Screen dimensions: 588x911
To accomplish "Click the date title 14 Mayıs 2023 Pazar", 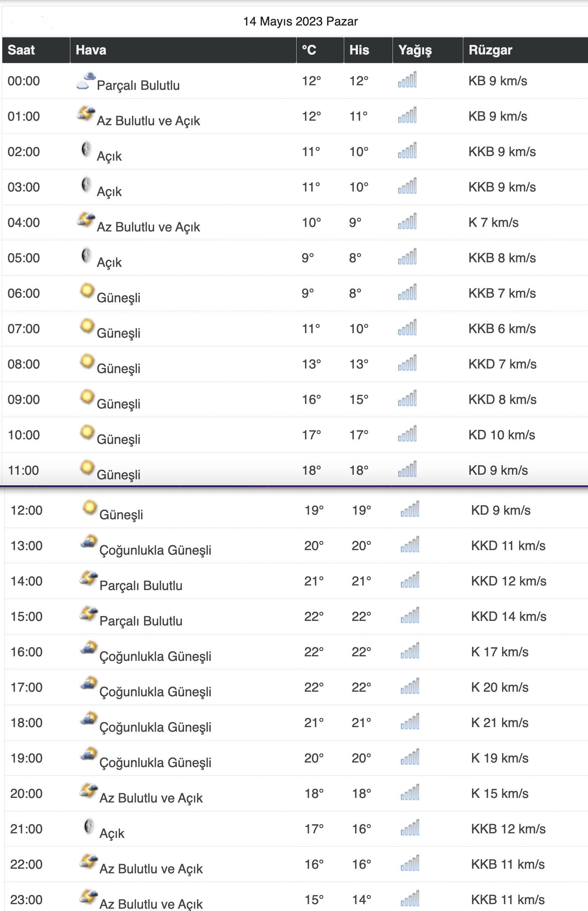I will [300, 21].
